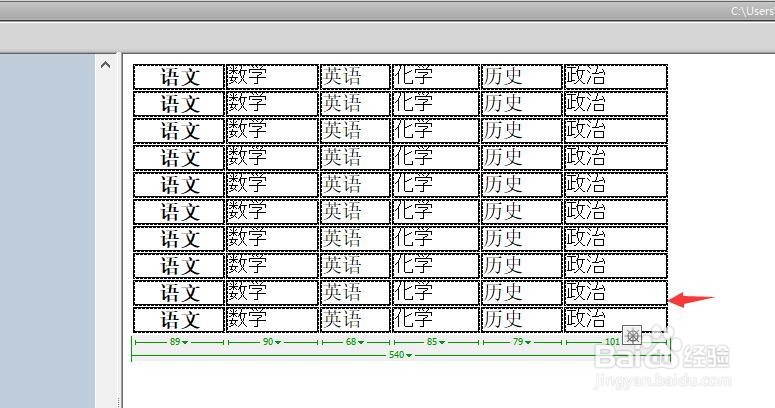Select the 英语 cell in the top row
Image resolution: width=775 pixels, height=408 pixels.
pyautogui.click(x=355, y=77)
